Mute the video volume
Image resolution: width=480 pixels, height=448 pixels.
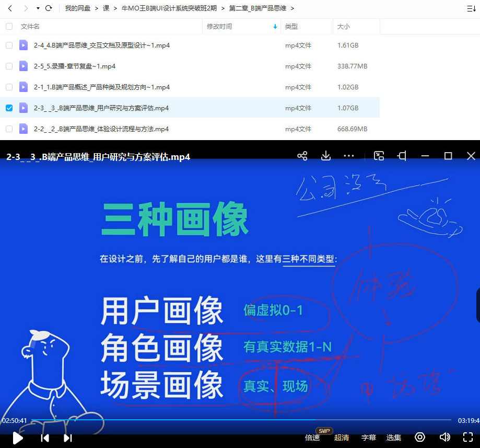[x=444, y=438]
